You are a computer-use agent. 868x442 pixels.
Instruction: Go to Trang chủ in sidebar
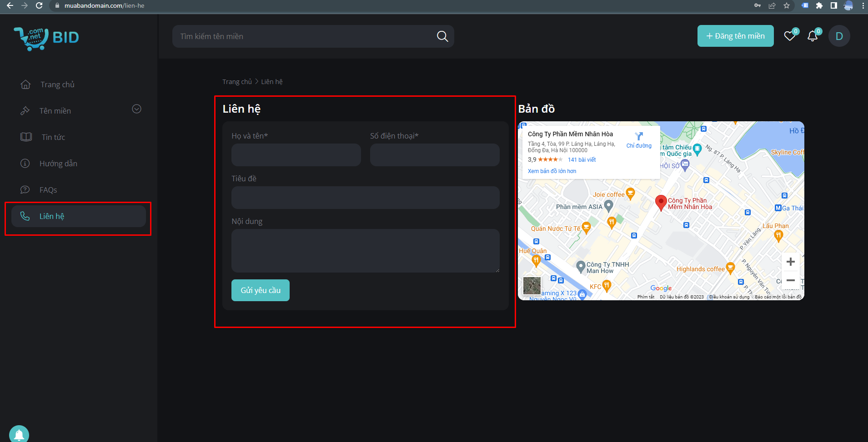pos(57,84)
